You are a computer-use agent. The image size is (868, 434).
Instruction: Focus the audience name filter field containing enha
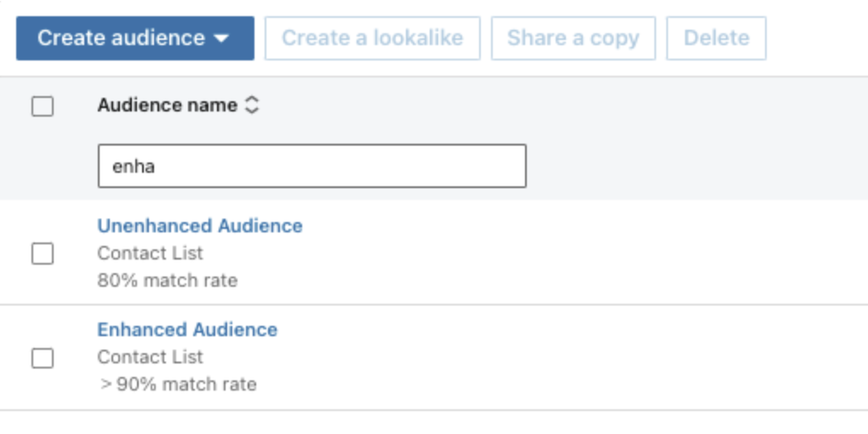[x=312, y=166]
